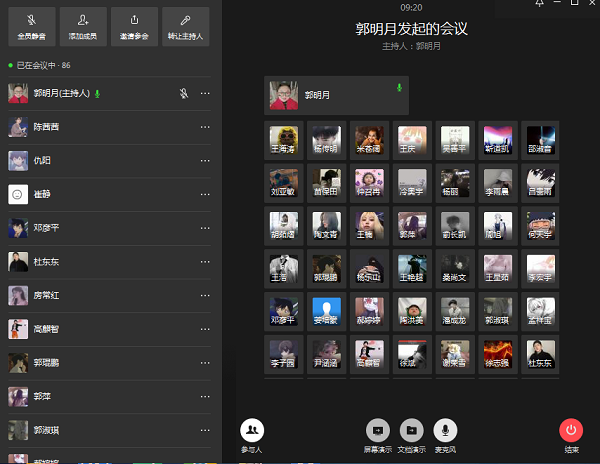Toggle the 麦克风 microphone button
The height and width of the screenshot is (464, 600).
445,431
